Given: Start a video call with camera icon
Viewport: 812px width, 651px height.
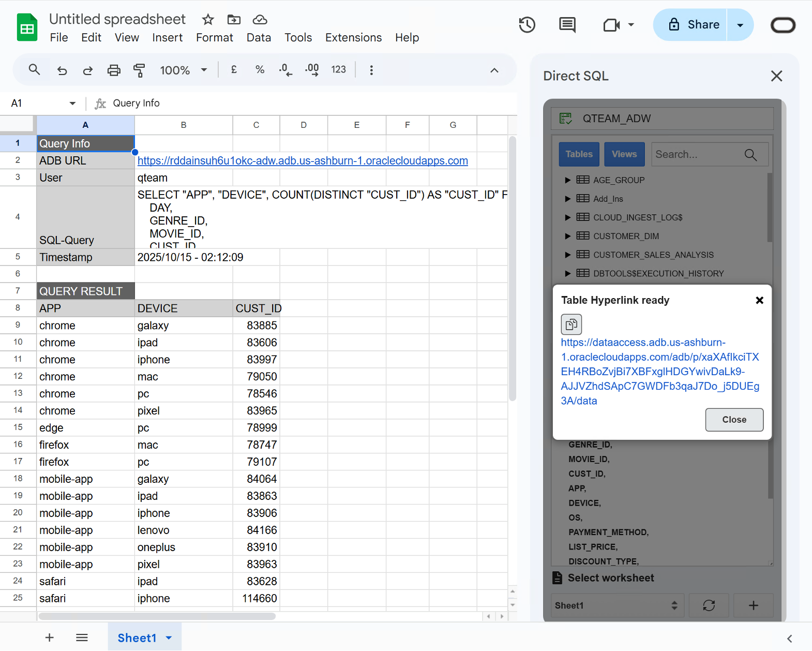Looking at the screenshot, I should point(611,25).
